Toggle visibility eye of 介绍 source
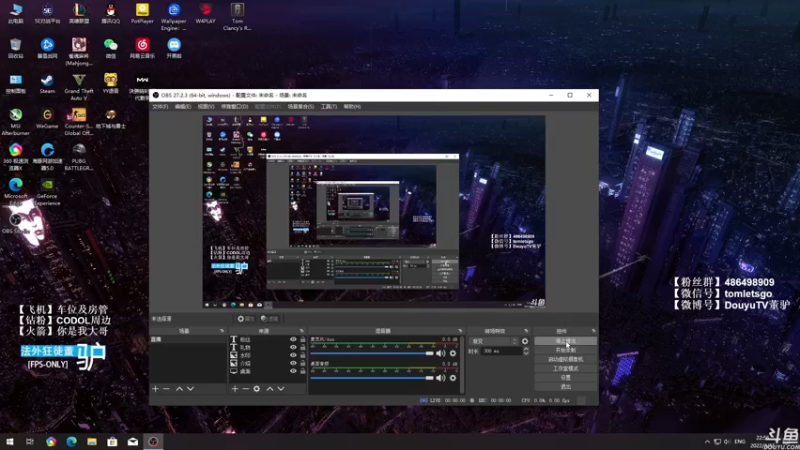The width and height of the screenshot is (800, 450). click(x=293, y=363)
